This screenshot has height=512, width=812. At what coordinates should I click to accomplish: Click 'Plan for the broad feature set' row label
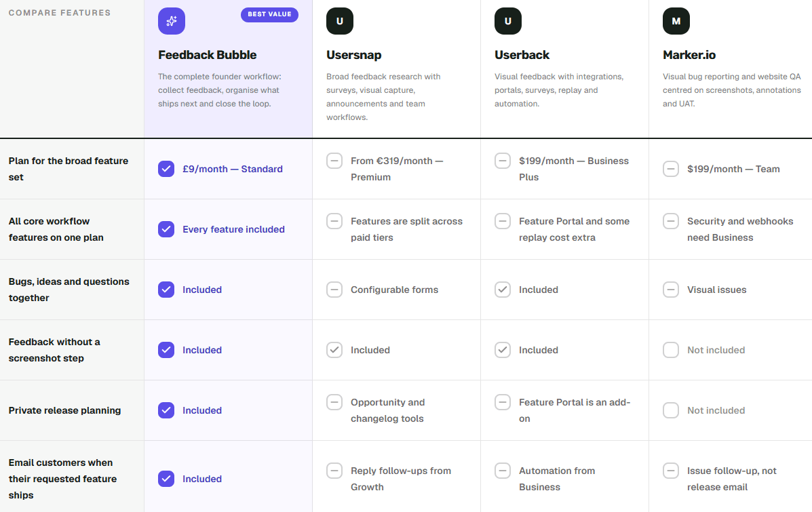tap(69, 169)
